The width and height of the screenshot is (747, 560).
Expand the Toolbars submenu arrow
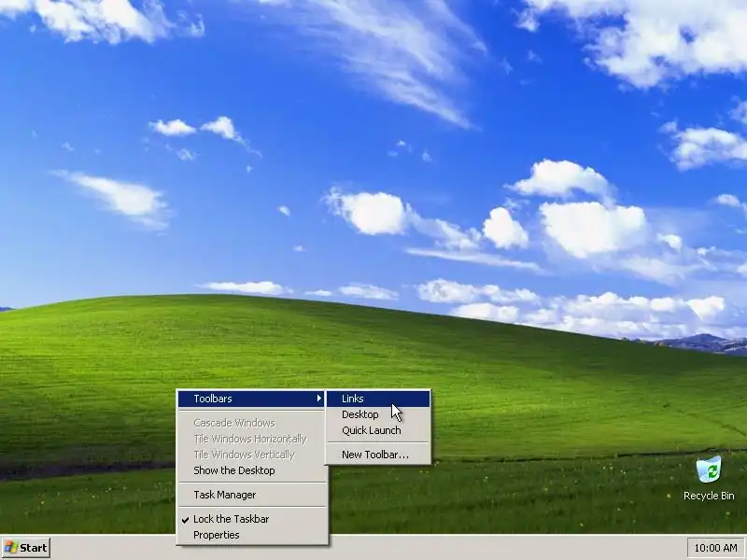[x=318, y=399]
